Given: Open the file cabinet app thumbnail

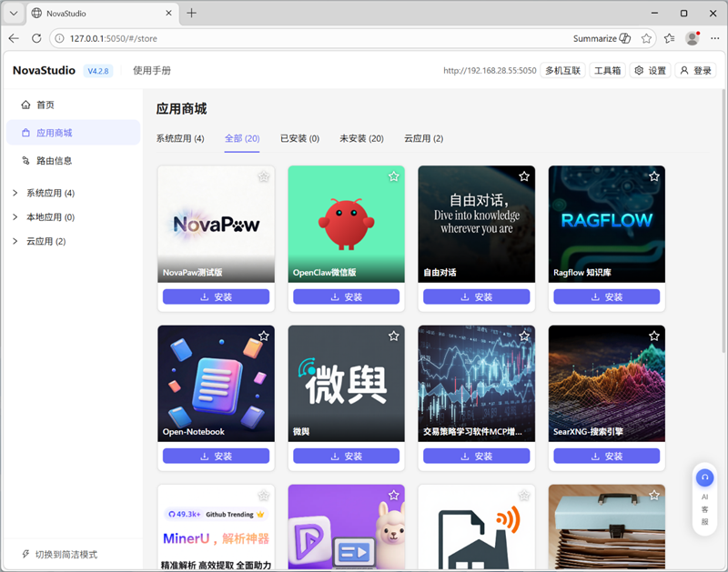Looking at the screenshot, I should click(607, 527).
